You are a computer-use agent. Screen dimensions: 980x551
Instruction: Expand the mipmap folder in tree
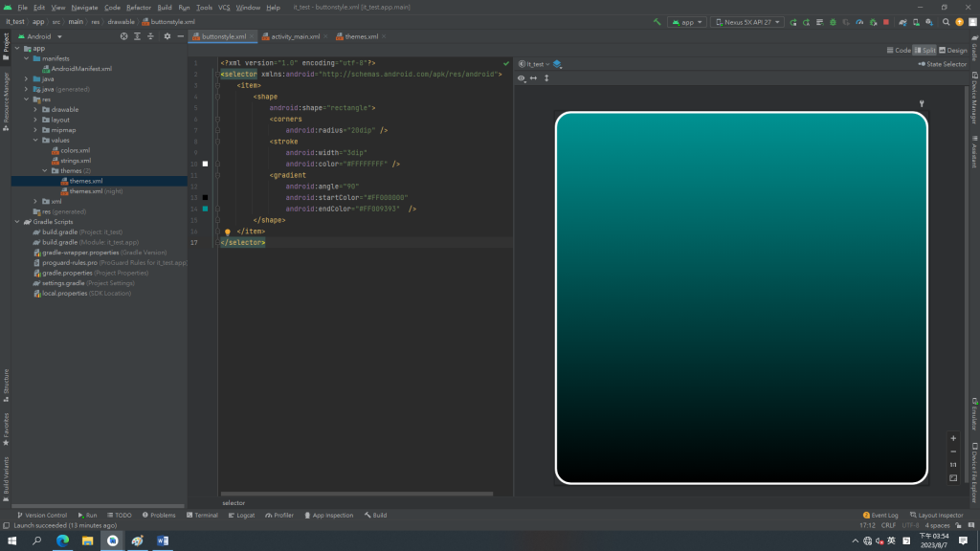[35, 130]
